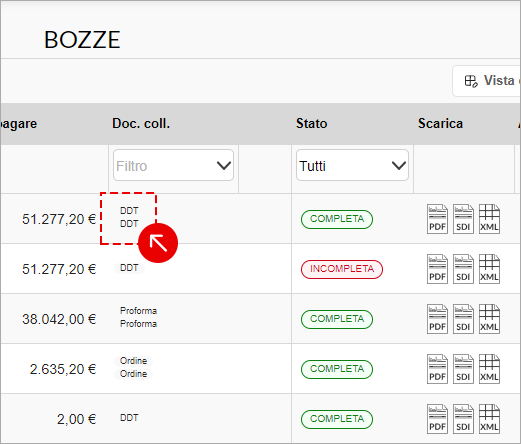The width and height of the screenshot is (521, 444).
Task: Download XML for the first 51.277,20 € row
Action: click(489, 219)
